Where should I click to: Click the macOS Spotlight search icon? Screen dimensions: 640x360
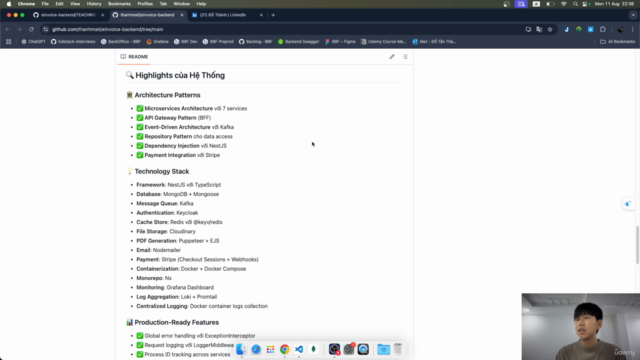(575, 4)
